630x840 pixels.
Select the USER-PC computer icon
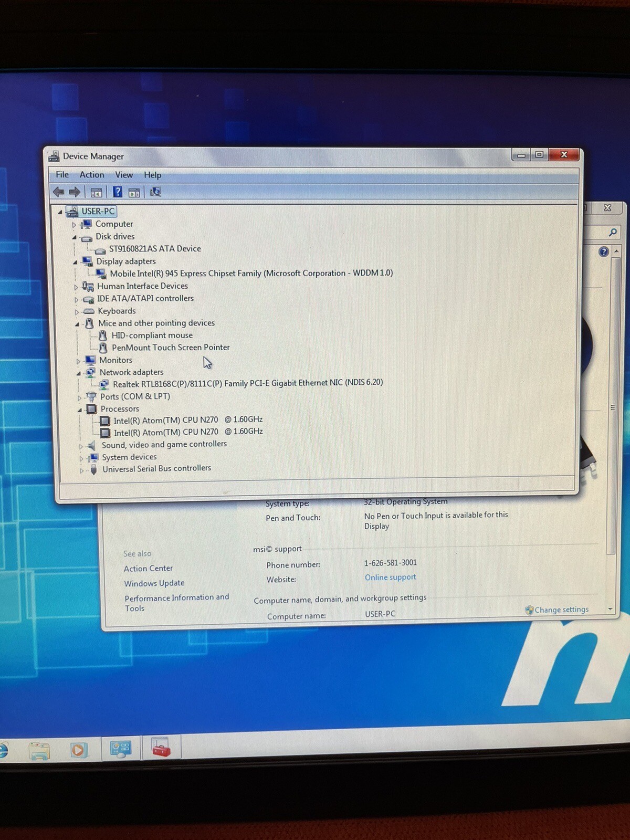tap(72, 212)
